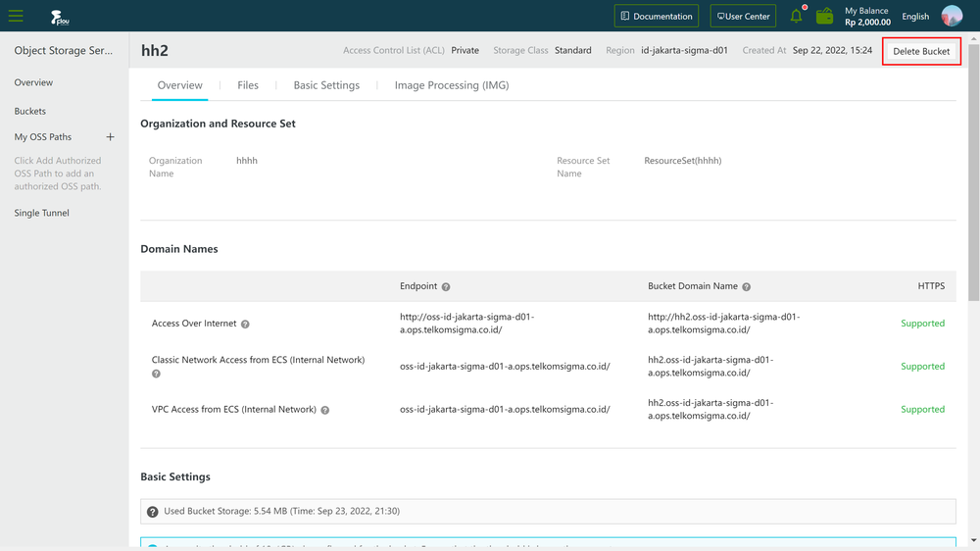Select Buckets in the left sidebar
This screenshot has height=551, width=980.
coord(30,112)
